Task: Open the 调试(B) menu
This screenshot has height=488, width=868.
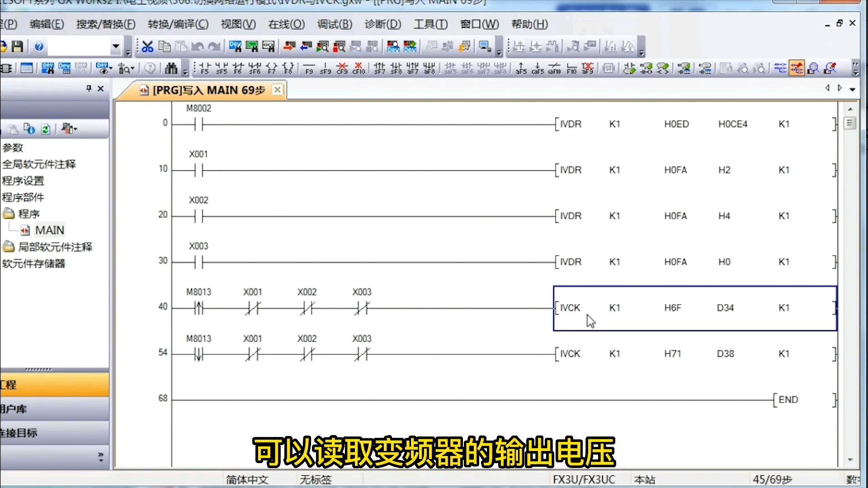Action: tap(335, 24)
